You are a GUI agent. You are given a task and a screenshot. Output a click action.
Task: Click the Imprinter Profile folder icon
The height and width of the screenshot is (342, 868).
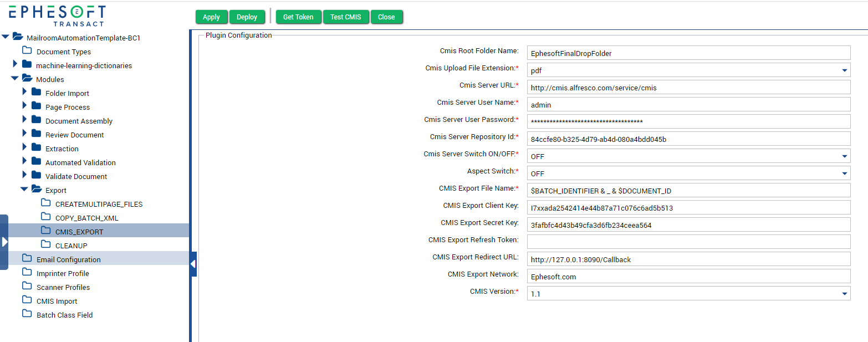coord(27,272)
